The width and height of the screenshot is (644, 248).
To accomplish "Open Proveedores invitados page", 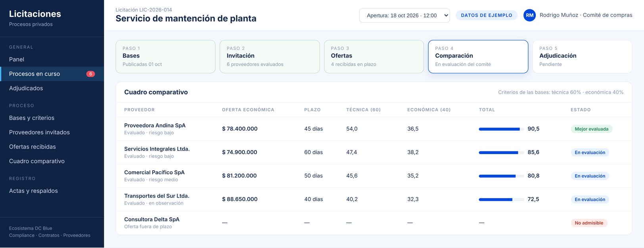I will pos(52,132).
